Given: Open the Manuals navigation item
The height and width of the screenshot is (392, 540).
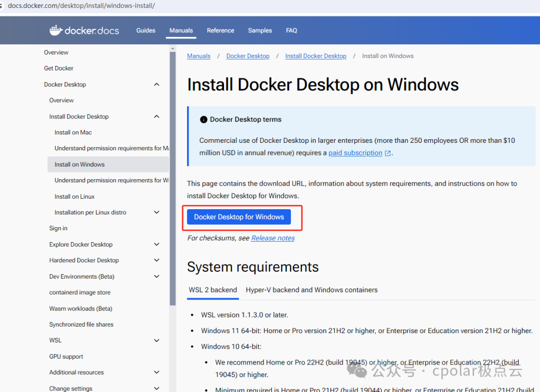Looking at the screenshot, I should 181,30.
